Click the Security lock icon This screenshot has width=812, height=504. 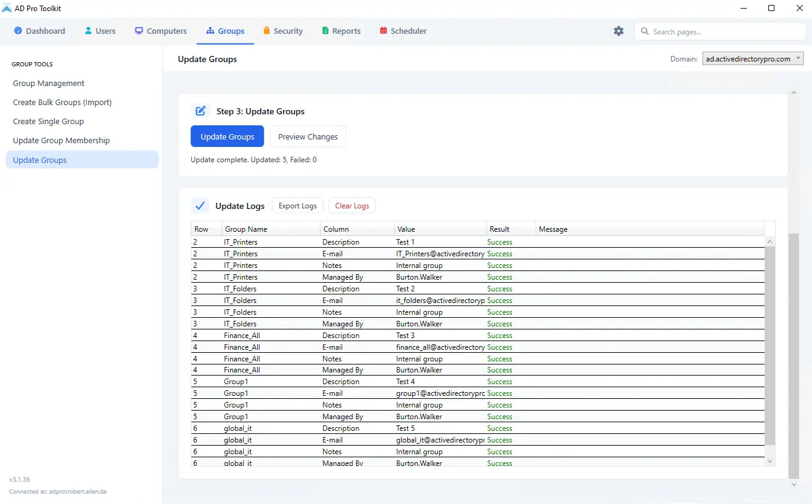pos(266,31)
